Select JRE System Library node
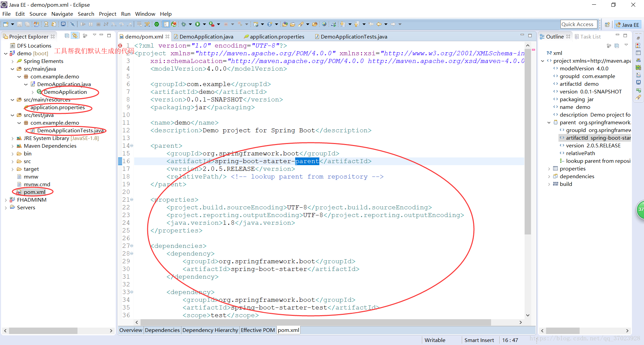 tap(61, 138)
